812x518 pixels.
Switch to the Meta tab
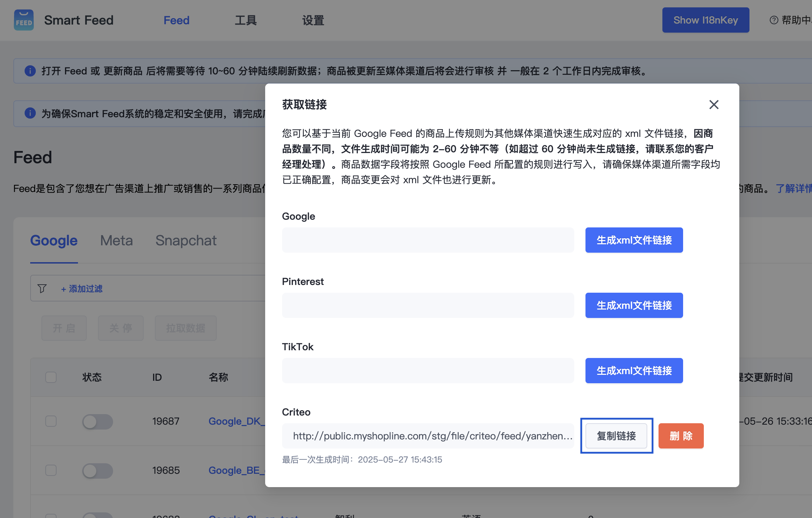coord(117,240)
